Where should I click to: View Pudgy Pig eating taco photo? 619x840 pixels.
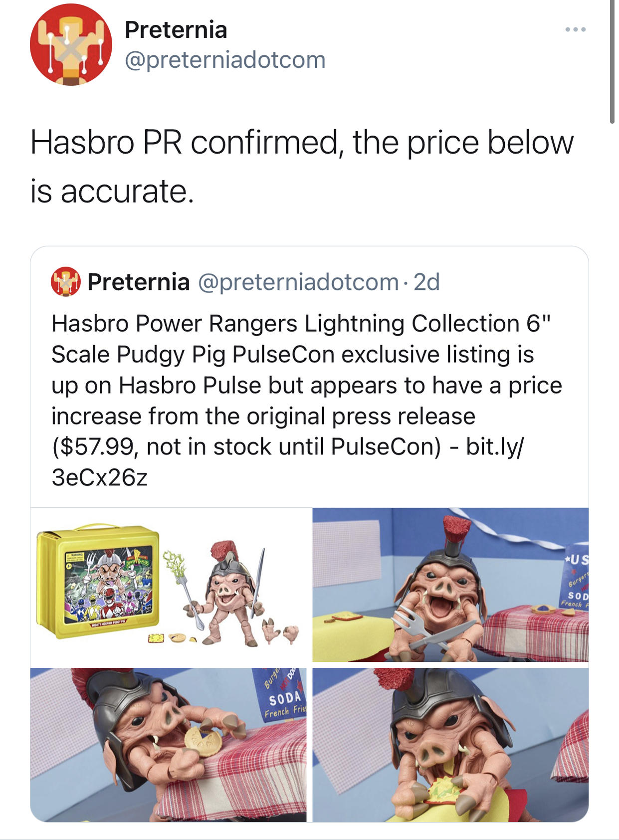click(450, 745)
